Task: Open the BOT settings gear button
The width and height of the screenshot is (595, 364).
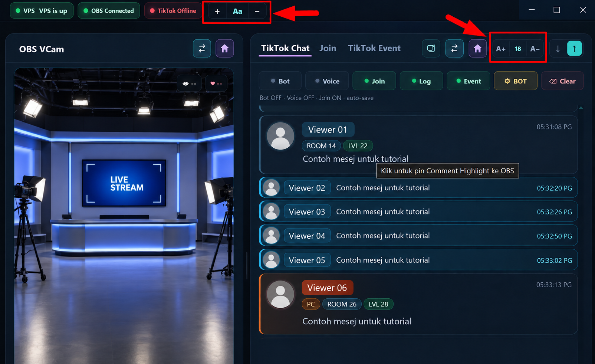Action: pos(516,81)
